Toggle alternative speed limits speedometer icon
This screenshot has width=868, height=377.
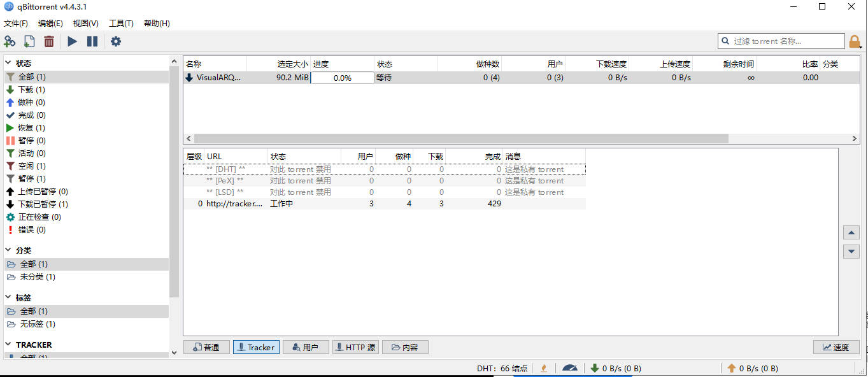570,368
